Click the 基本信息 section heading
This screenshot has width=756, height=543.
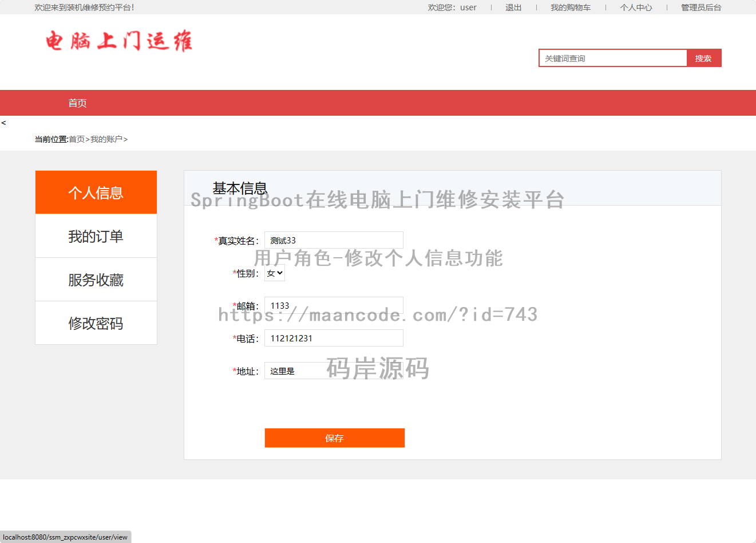click(x=240, y=188)
